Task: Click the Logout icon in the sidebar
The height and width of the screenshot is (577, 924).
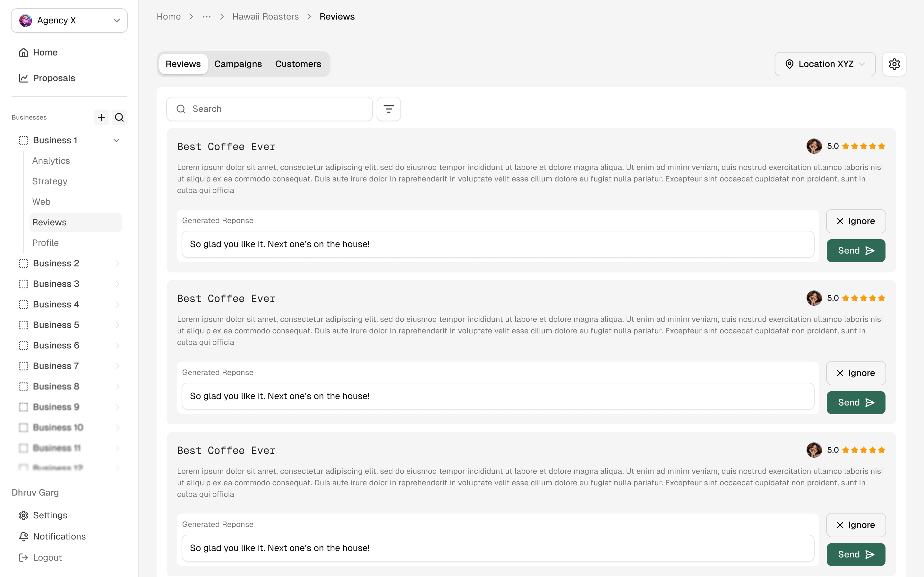Action: 24,557
